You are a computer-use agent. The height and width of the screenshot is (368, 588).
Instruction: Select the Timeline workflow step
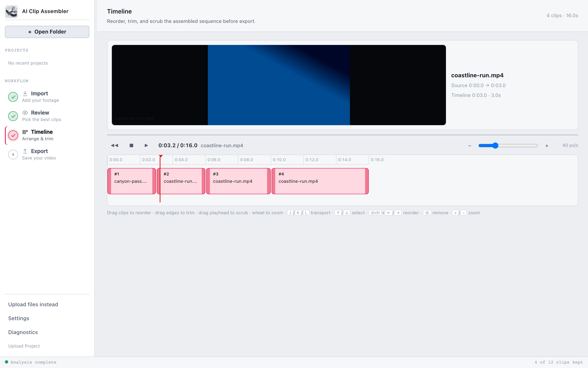47,135
